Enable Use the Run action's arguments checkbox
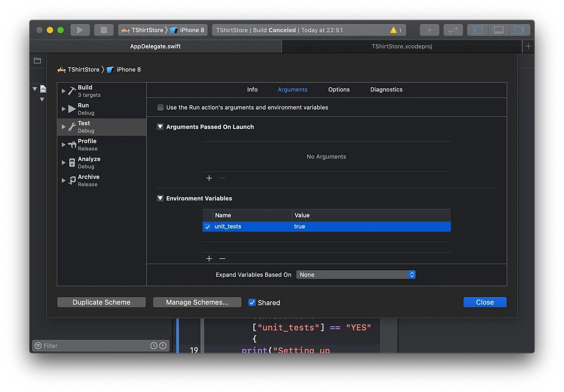This screenshot has width=564, height=392. tap(160, 108)
